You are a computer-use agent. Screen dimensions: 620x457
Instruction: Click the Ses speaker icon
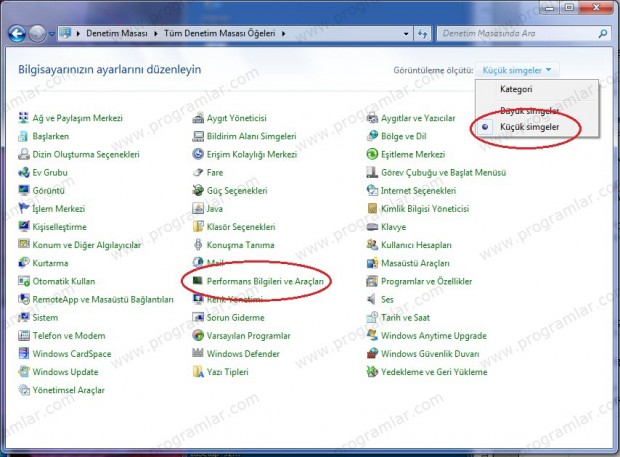372,299
